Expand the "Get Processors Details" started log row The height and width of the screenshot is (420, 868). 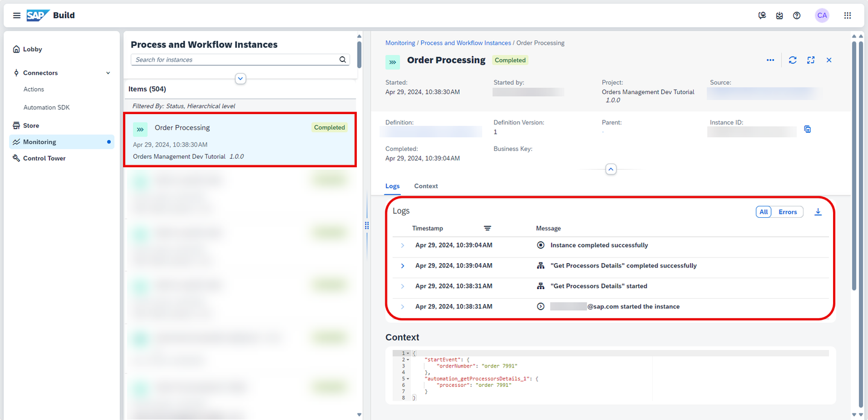(403, 287)
